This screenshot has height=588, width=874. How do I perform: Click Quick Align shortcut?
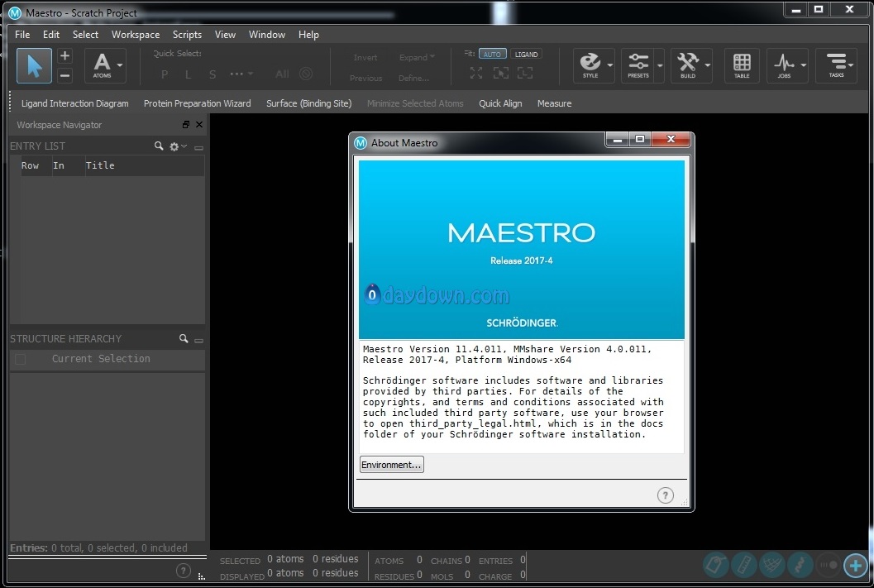pyautogui.click(x=500, y=103)
